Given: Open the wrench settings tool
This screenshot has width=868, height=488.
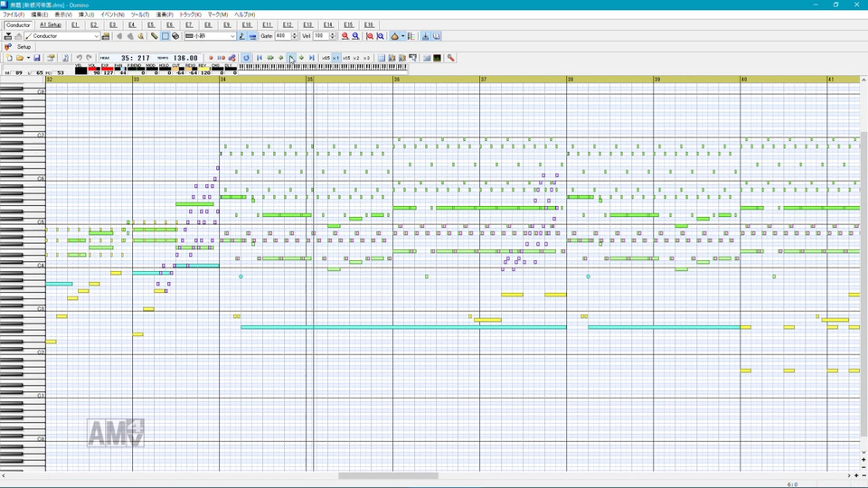Looking at the screenshot, I should (x=450, y=58).
